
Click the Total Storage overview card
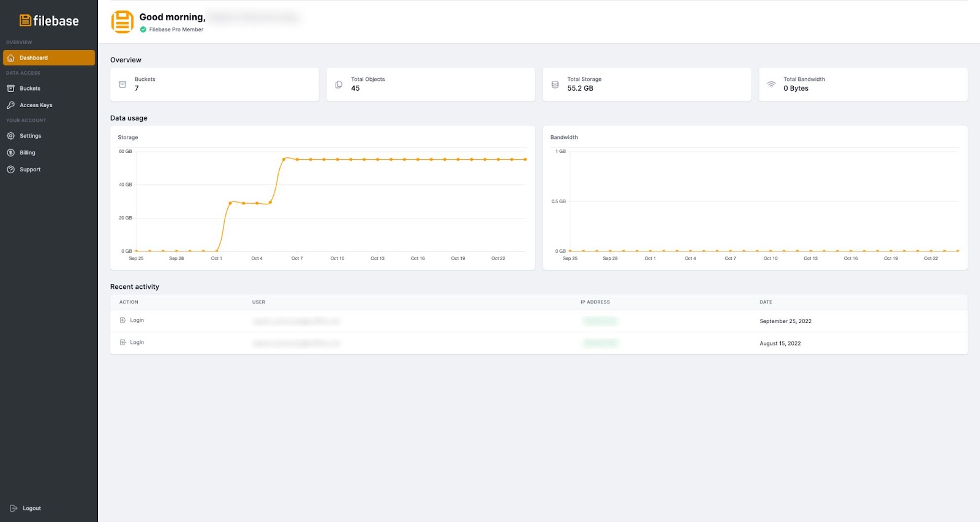pos(647,84)
